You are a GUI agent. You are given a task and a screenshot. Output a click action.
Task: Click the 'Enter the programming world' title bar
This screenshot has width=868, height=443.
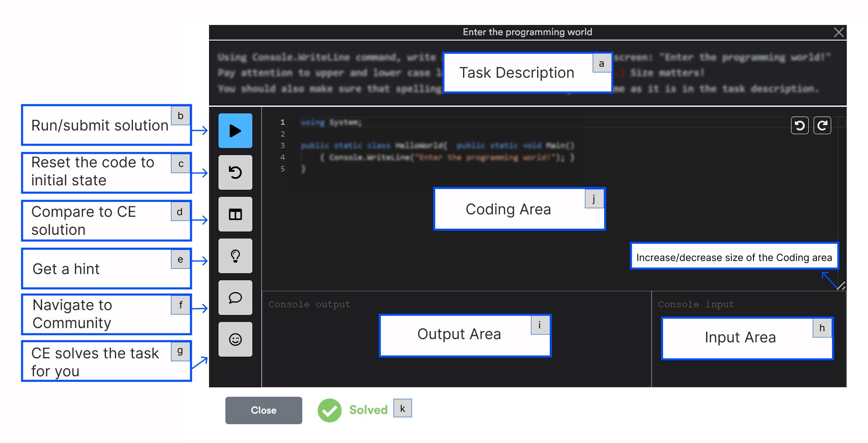coord(527,32)
